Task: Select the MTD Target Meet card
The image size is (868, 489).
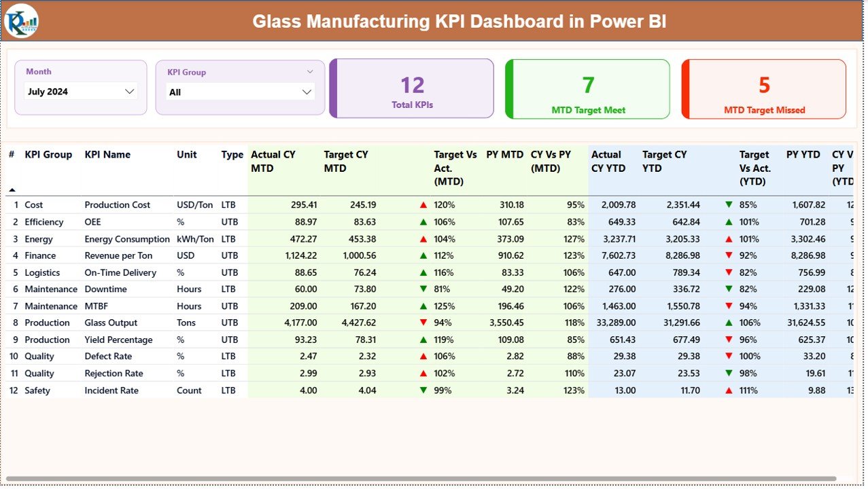Action: [587, 88]
